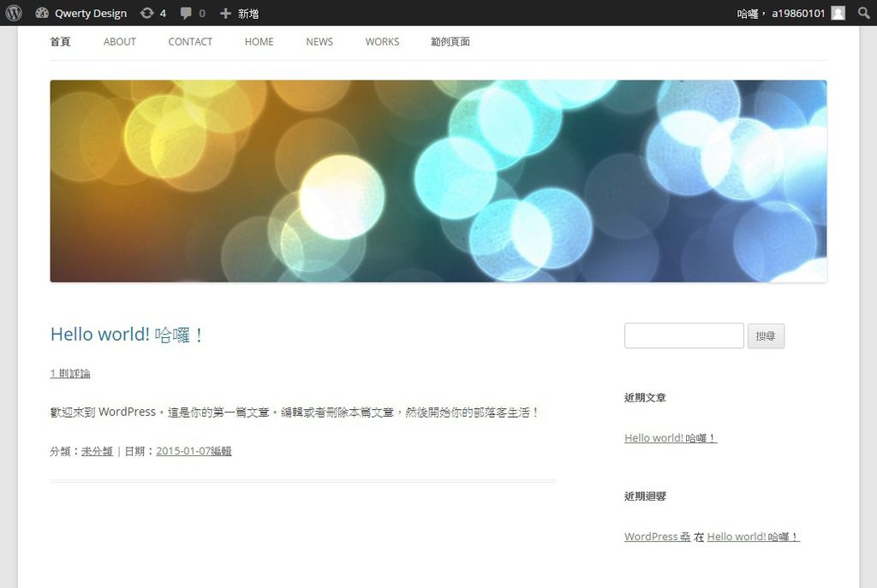Image resolution: width=877 pixels, height=588 pixels.
Task: Open the comments bubble showing 0
Action: tap(193, 13)
